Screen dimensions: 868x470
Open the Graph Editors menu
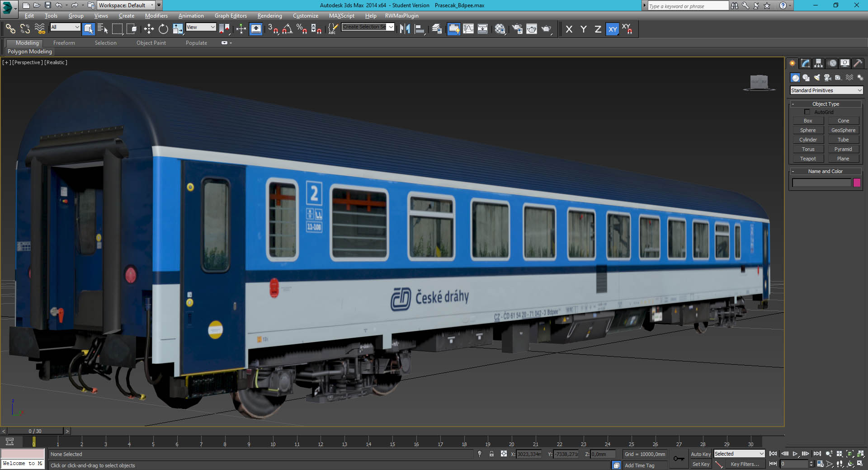(x=231, y=16)
